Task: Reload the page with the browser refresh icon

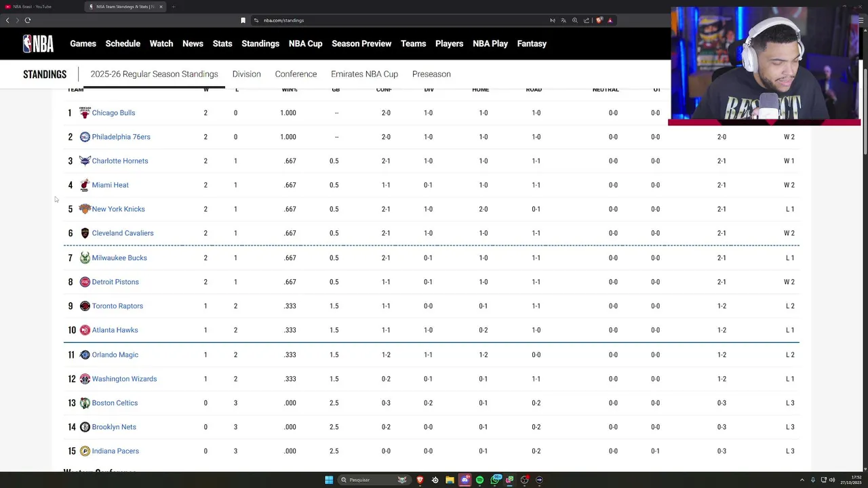Action: (28, 20)
